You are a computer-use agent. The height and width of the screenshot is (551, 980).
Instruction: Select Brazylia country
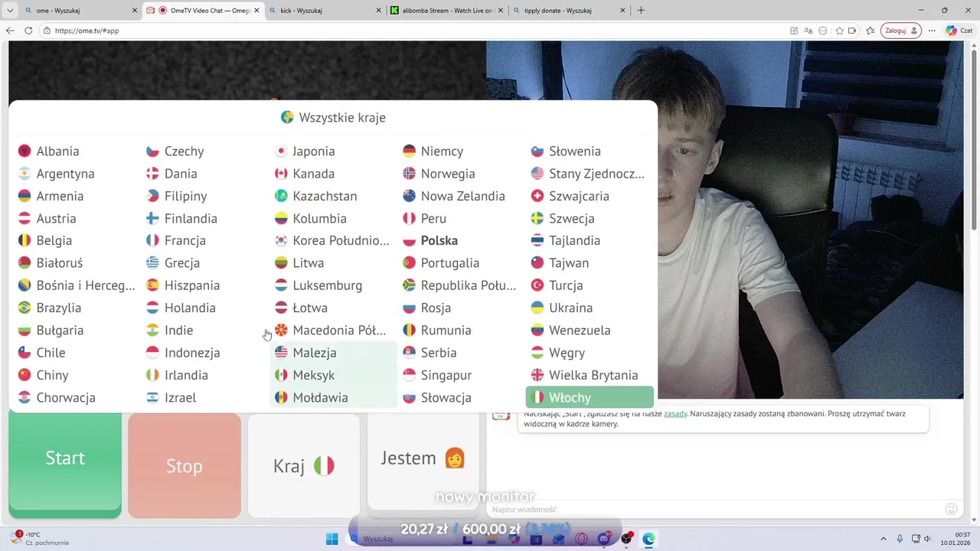pyautogui.click(x=50, y=308)
